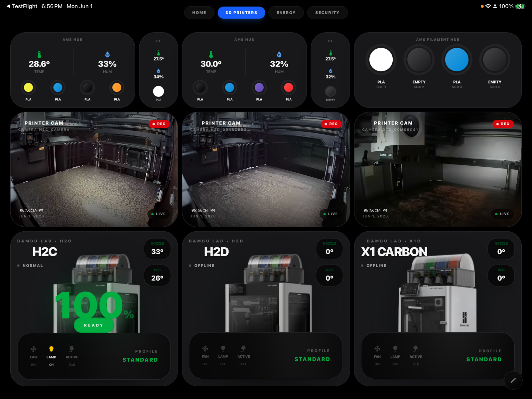Tap the H2D nozzle 0° readout

tap(330, 249)
